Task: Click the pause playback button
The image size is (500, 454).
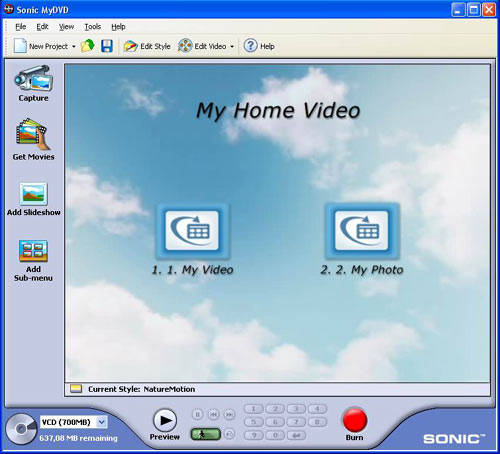Action: click(x=197, y=414)
